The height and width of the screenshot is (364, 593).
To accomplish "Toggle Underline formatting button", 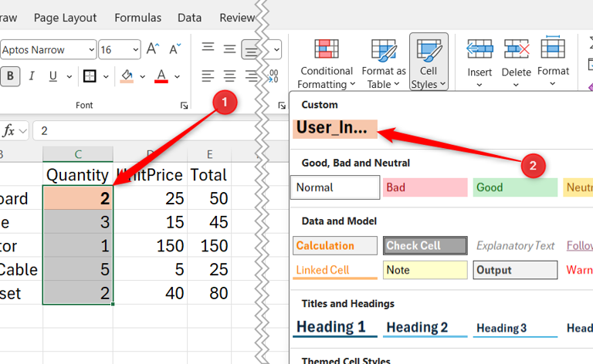I will tap(53, 76).
